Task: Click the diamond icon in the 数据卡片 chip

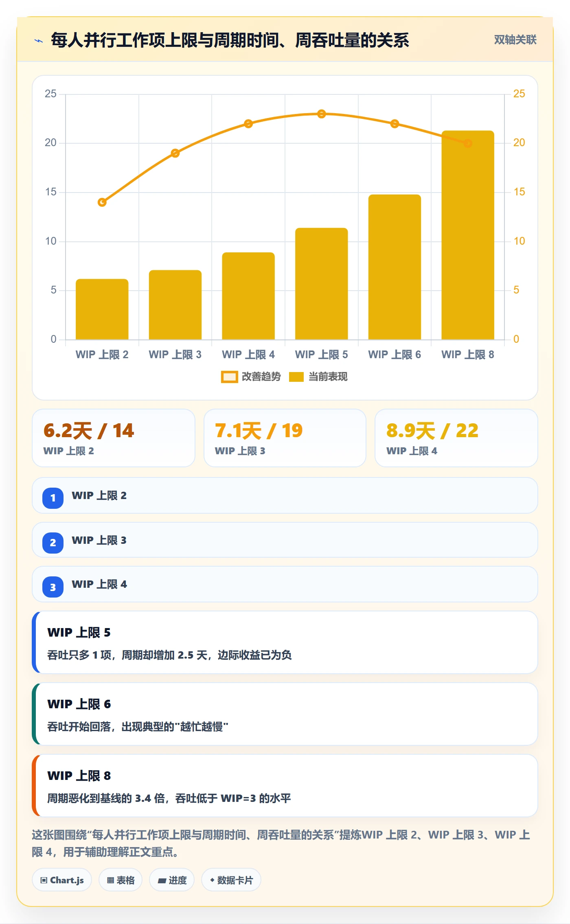Action: 212,880
